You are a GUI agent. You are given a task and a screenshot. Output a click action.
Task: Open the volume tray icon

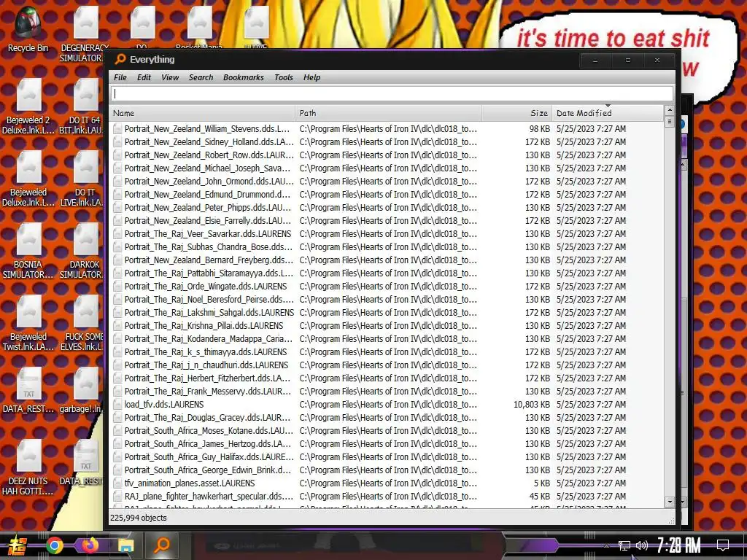[x=642, y=545]
